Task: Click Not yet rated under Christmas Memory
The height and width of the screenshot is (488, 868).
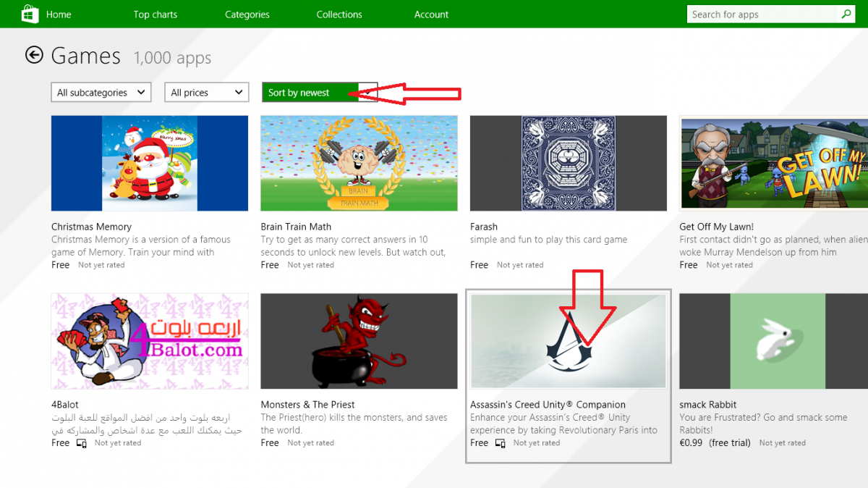Action: (101, 265)
